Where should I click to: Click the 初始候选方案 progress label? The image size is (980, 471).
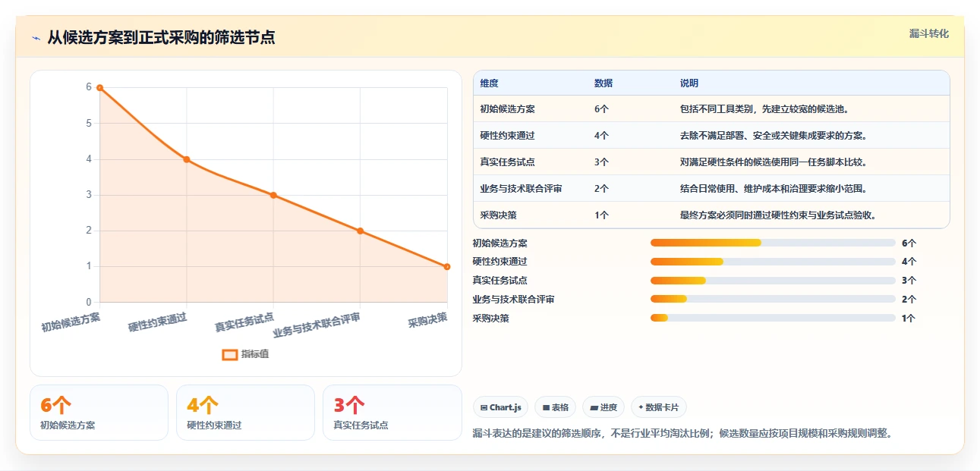tap(500, 243)
